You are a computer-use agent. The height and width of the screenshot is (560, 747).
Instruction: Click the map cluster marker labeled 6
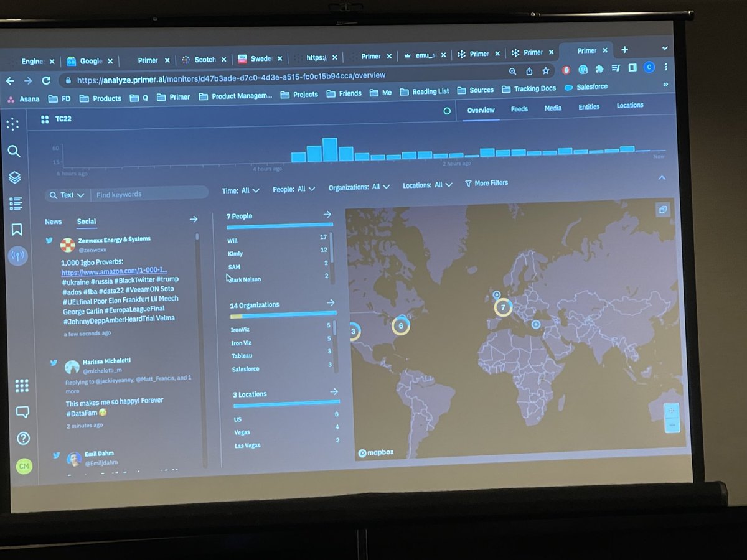coord(401,325)
